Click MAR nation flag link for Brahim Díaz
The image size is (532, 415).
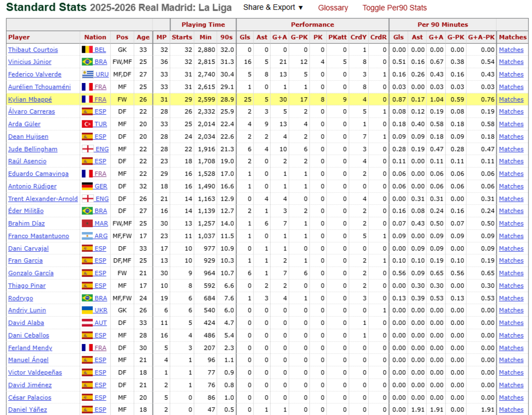[x=95, y=223]
